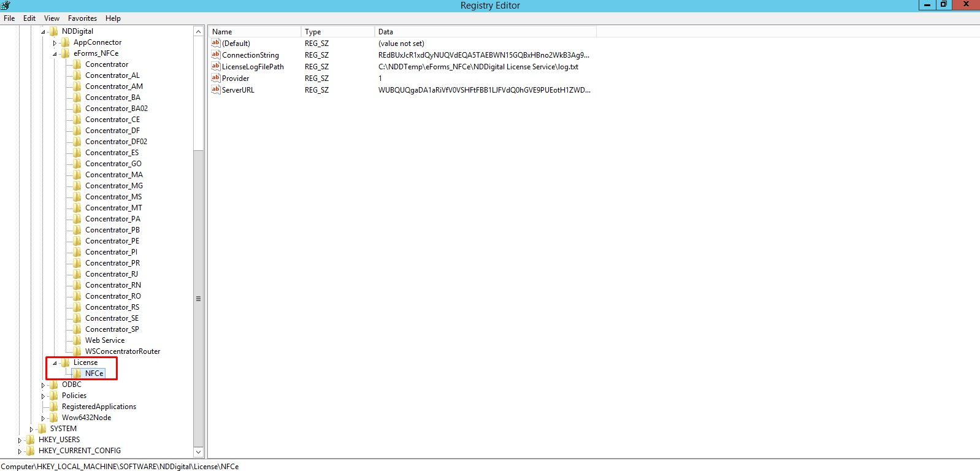980x471 pixels.
Task: Click the Registry Editor icon in title bar
Action: point(6,6)
